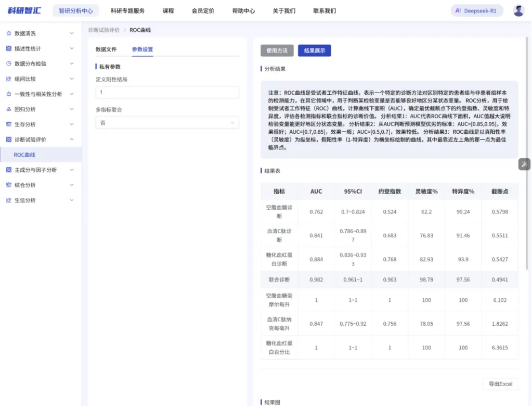Collapse the 诊断试验评价 menu chevron
Screen dimensions: 532x406
(72, 139)
